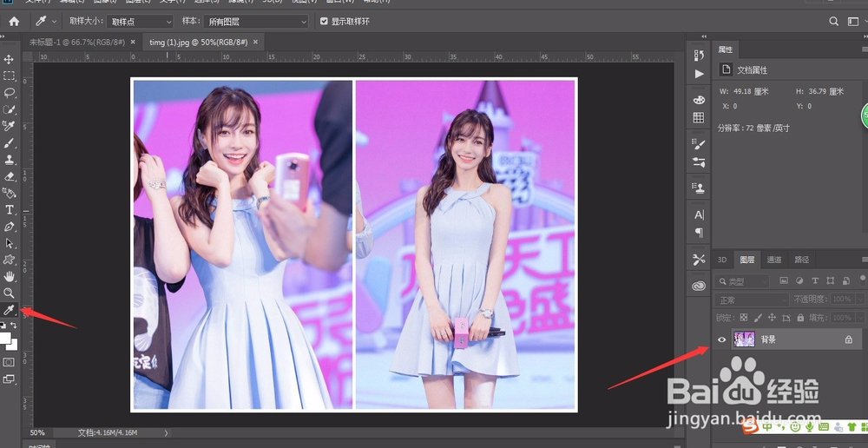Click the Home icon in options bar
The width and height of the screenshot is (868, 448).
point(14,22)
